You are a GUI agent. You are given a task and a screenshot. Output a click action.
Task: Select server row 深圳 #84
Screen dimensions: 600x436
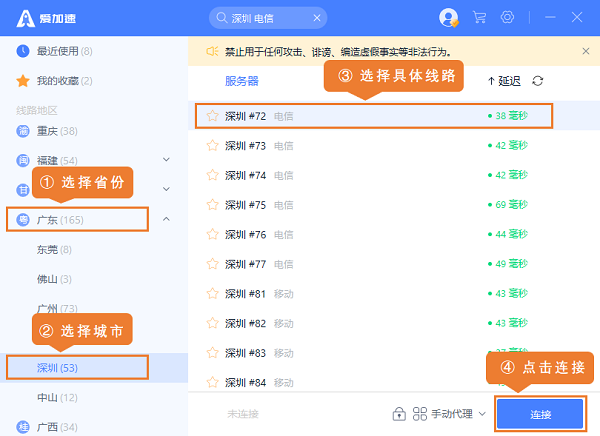394,381
